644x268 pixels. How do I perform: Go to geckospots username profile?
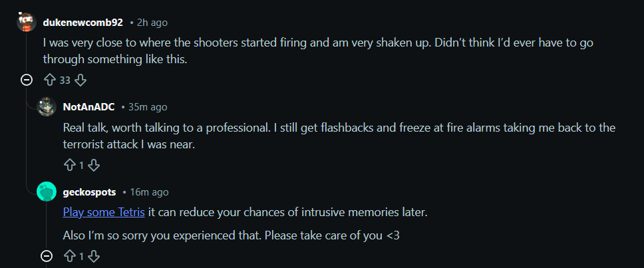pos(89,192)
